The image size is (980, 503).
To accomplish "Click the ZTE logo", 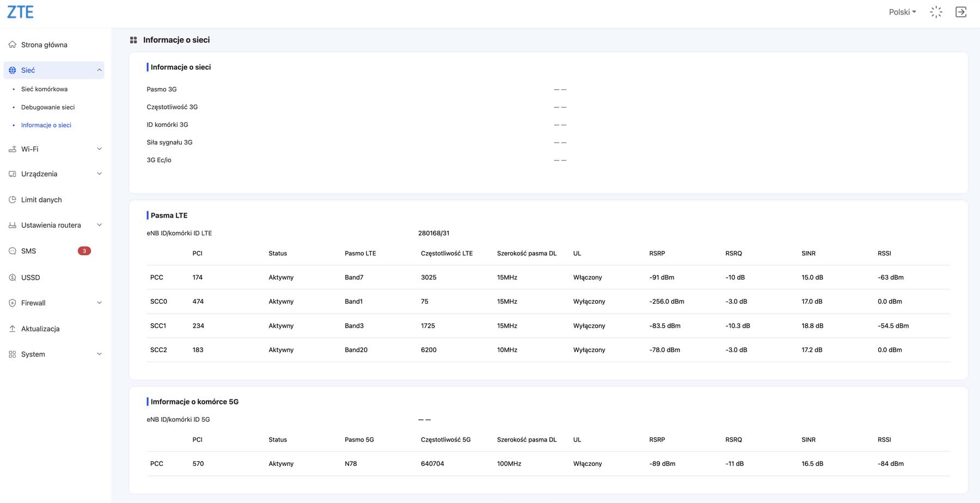I will click(x=20, y=12).
